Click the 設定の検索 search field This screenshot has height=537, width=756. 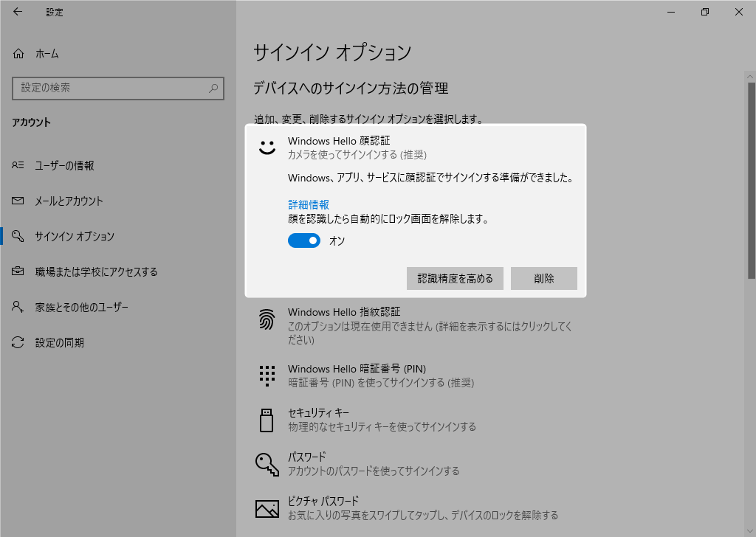pyautogui.click(x=111, y=88)
